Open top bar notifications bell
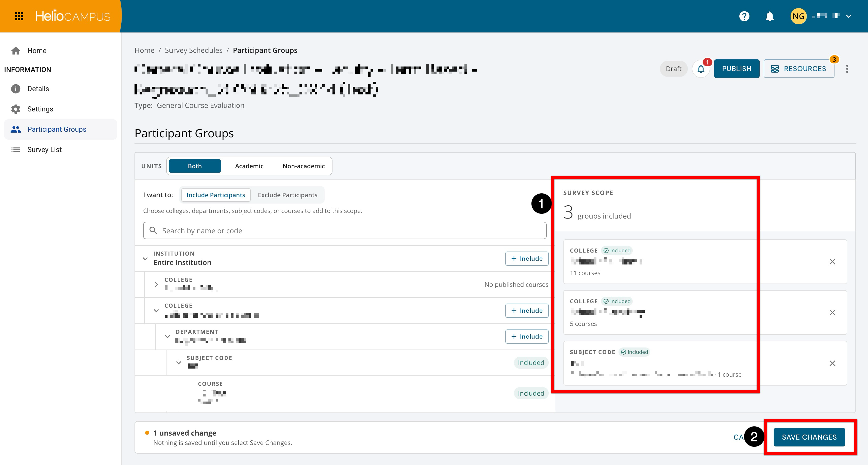This screenshot has height=465, width=868. pyautogui.click(x=770, y=16)
